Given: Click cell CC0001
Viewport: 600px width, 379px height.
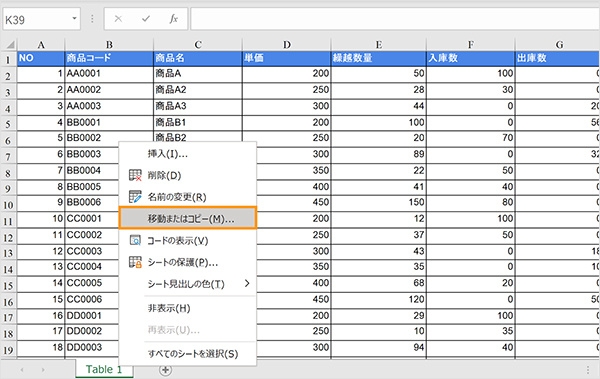Looking at the screenshot, I should [92, 219].
